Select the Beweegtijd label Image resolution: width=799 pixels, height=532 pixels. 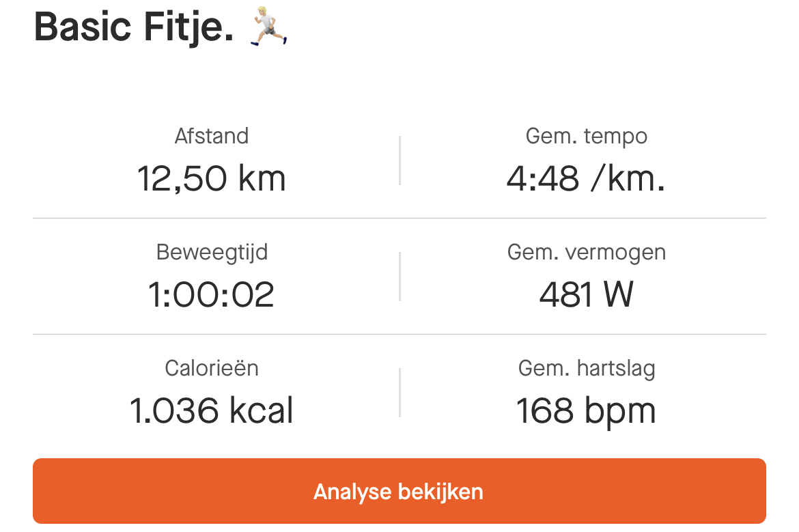(x=212, y=253)
